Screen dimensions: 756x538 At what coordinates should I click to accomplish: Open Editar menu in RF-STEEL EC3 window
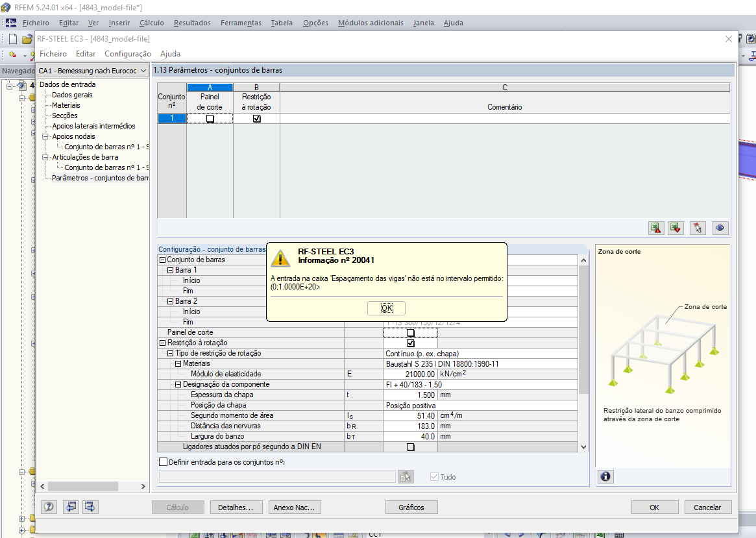[86, 54]
